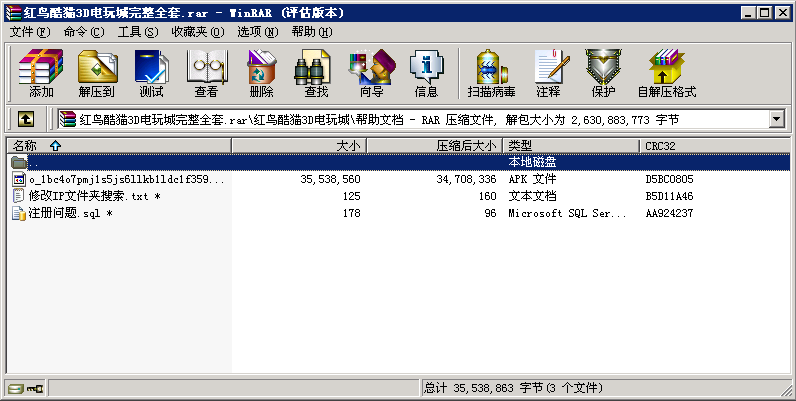The width and height of the screenshot is (796, 401).
Task: Expand the archive path dropdown arrow
Action: pos(776,119)
